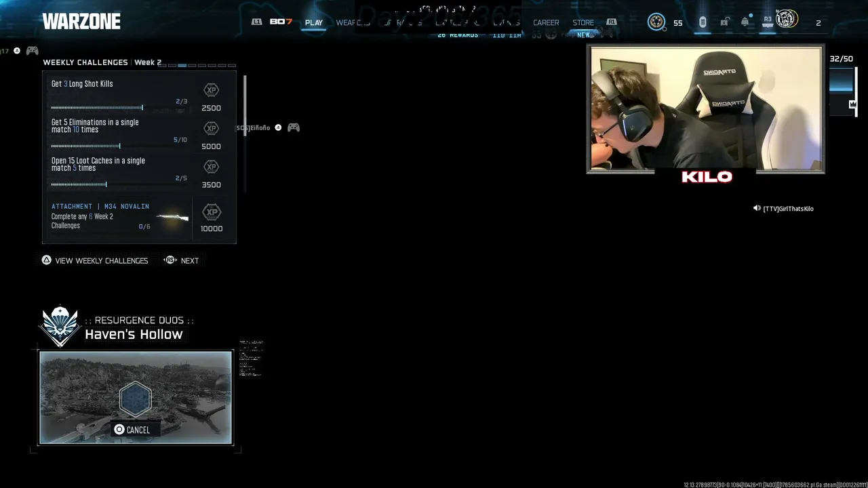Cancel the Haven's Hollow matchmaking
The width and height of the screenshot is (868, 488).
tap(138, 430)
